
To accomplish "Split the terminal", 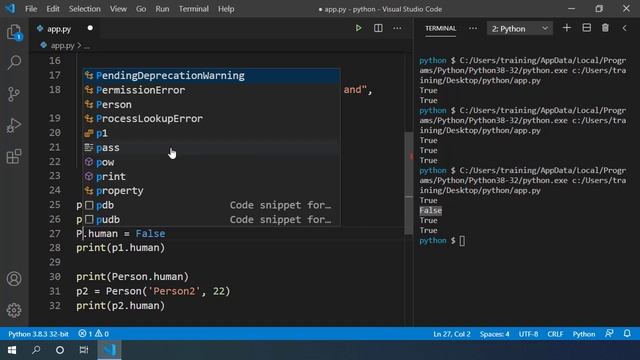I will point(587,28).
